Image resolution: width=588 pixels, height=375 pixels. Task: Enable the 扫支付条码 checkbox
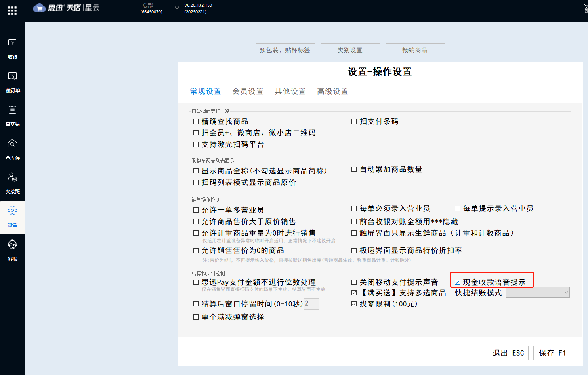[x=354, y=122]
